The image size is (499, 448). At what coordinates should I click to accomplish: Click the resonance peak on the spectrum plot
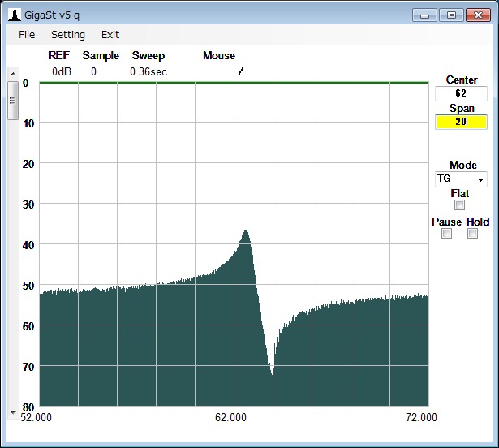(x=246, y=231)
